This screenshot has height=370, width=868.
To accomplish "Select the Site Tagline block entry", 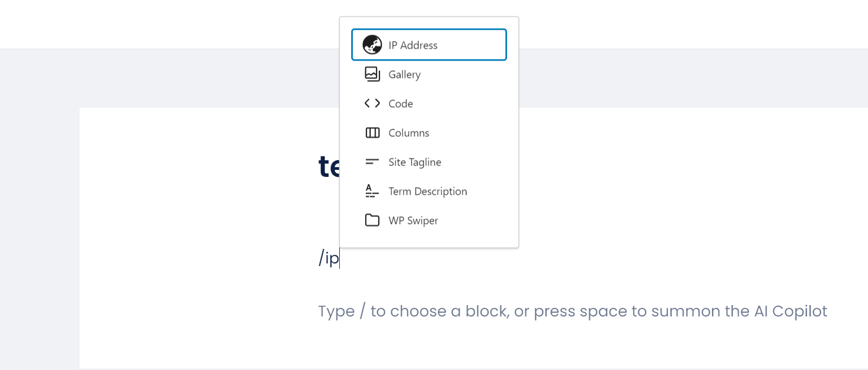I will 429,162.
